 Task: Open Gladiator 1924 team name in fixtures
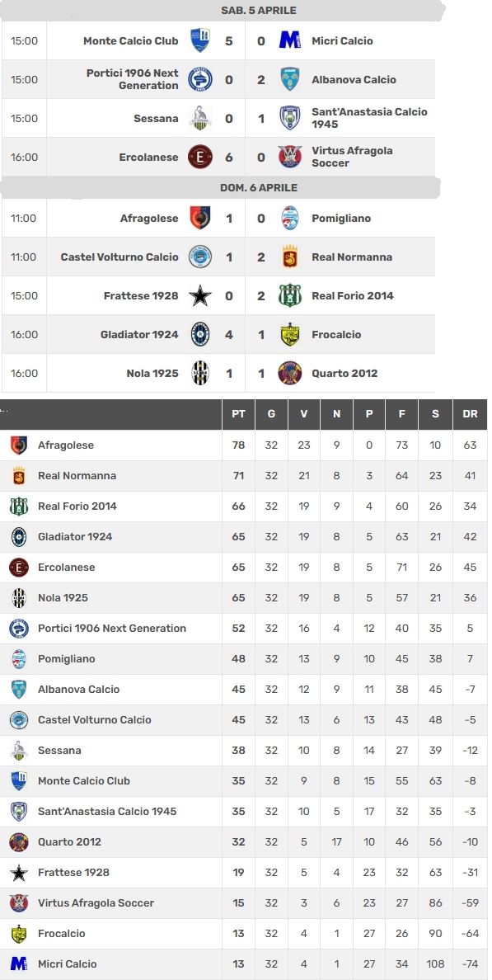click(x=139, y=334)
